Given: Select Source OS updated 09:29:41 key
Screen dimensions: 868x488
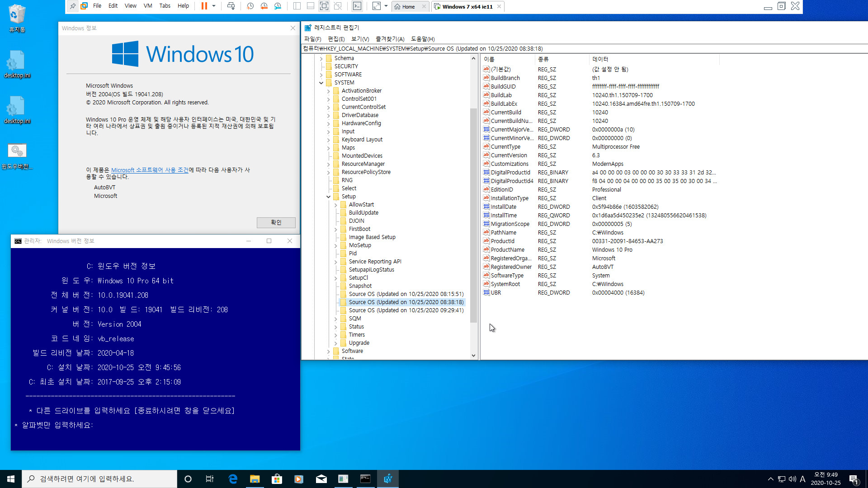Looking at the screenshot, I should [x=406, y=310].
